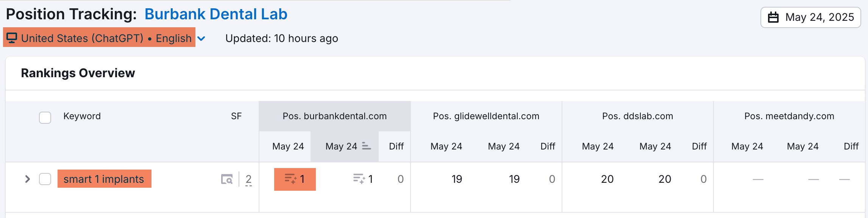
Task: Open SERP preview icon for smart 1 implants
Action: click(227, 179)
